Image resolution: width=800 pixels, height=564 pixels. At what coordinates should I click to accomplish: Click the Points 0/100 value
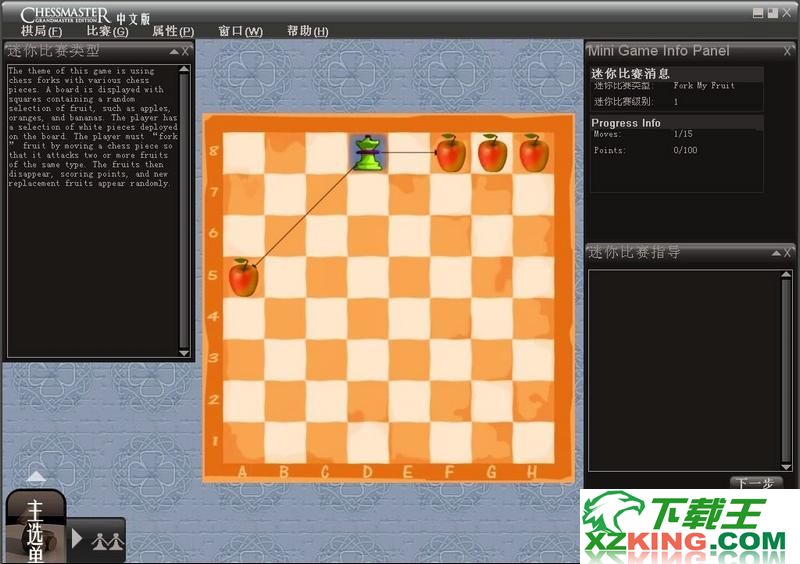point(685,150)
